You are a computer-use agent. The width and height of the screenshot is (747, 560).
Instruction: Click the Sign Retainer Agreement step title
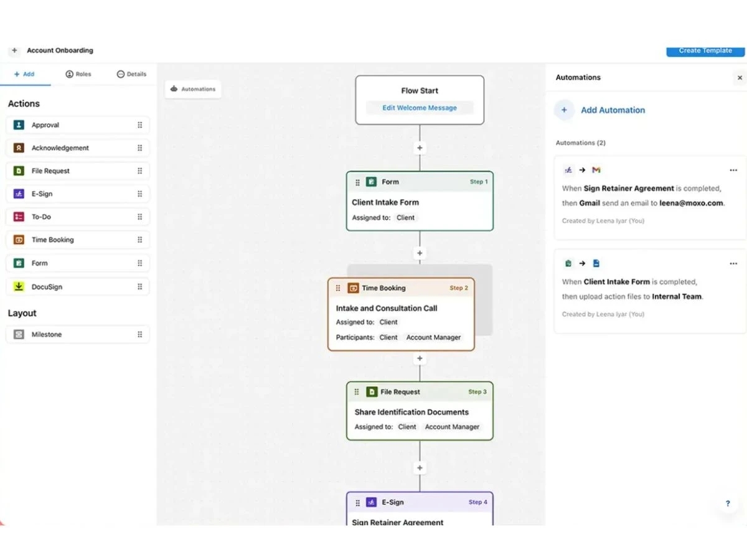[x=398, y=522]
